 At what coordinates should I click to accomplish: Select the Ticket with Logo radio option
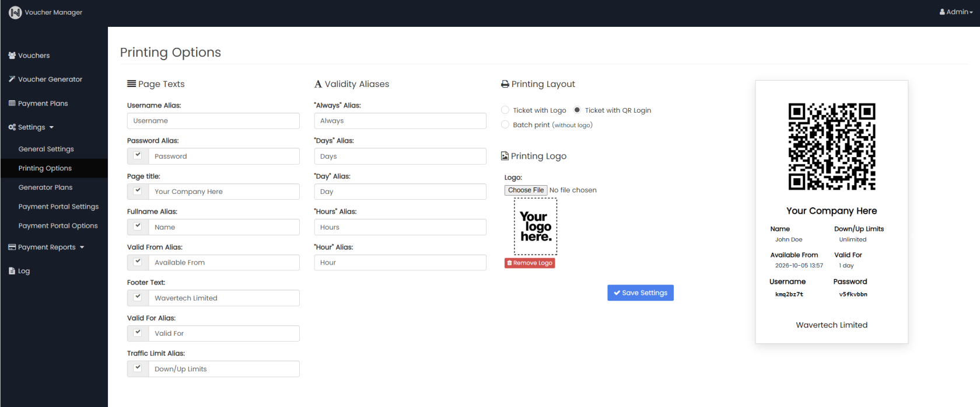click(x=505, y=110)
